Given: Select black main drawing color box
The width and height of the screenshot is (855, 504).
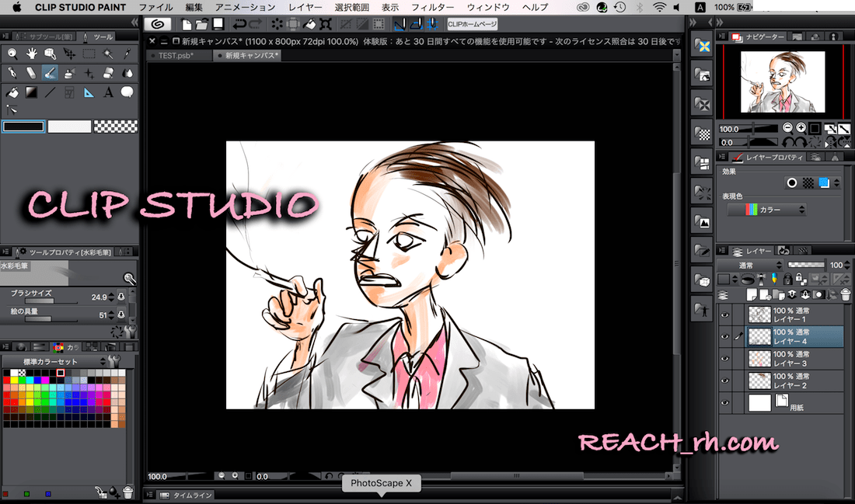Looking at the screenshot, I should pyautogui.click(x=23, y=127).
